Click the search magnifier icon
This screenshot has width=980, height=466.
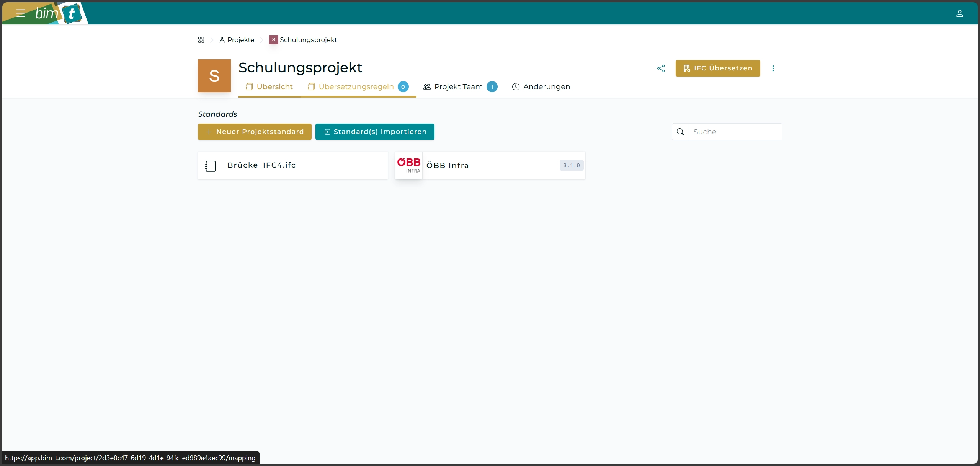pos(680,132)
